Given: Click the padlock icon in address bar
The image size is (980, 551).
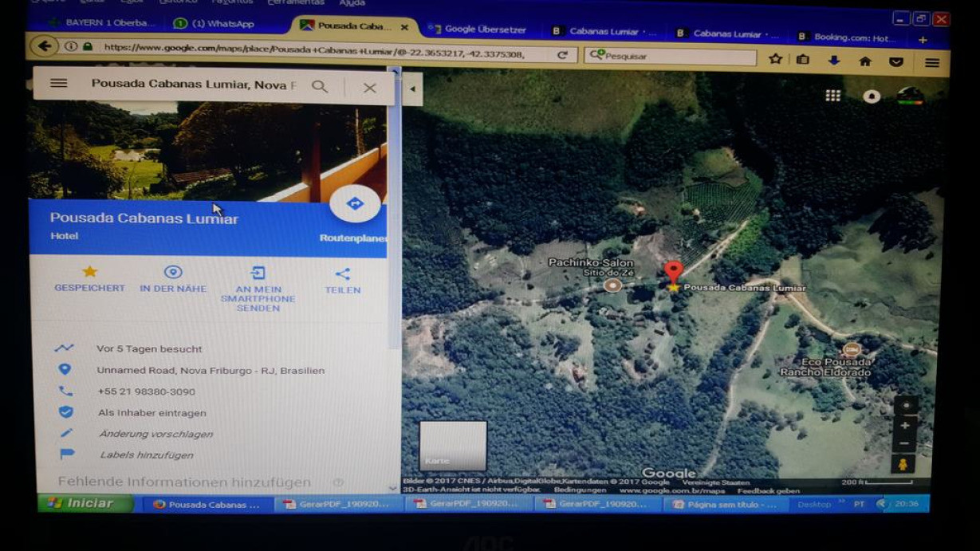Looking at the screenshot, I should tap(88, 47).
